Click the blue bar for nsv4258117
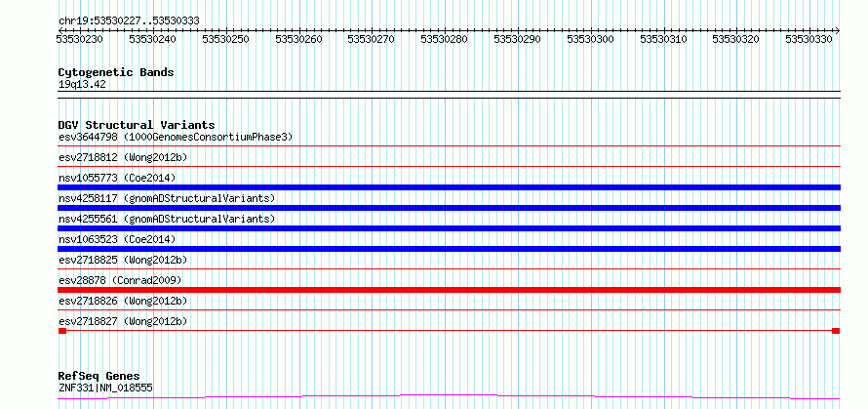Image resolution: width=868 pixels, height=409 pixels. click(449, 208)
